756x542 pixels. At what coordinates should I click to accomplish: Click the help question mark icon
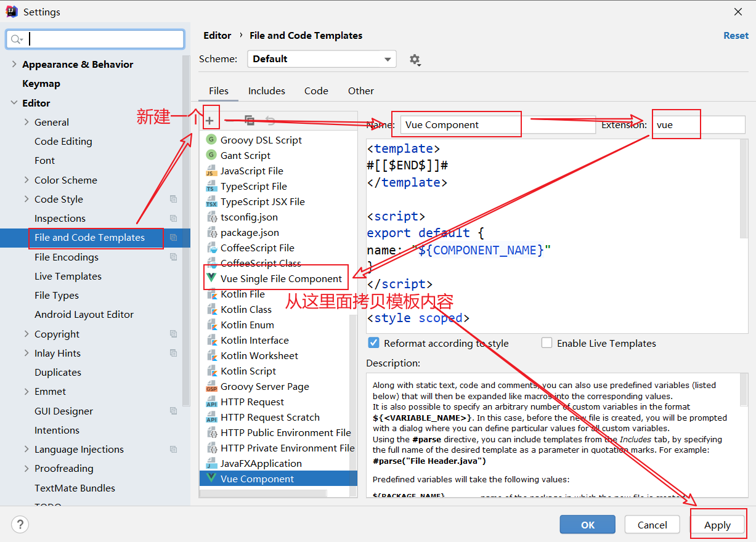click(x=20, y=524)
